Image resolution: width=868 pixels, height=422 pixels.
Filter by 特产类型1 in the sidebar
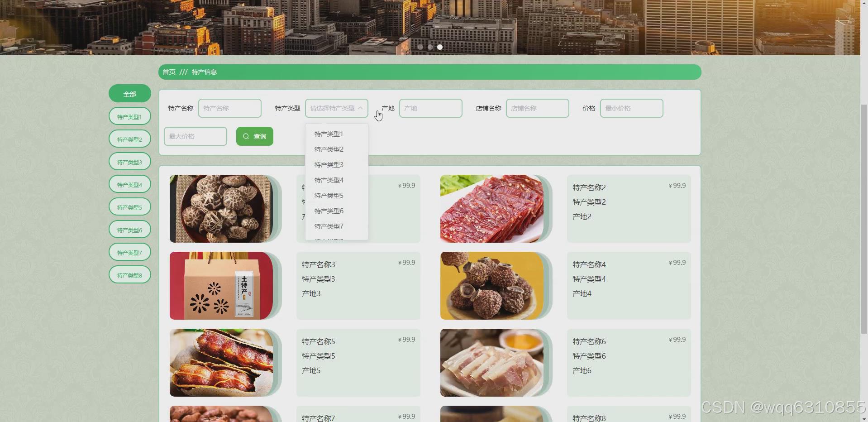click(x=130, y=116)
